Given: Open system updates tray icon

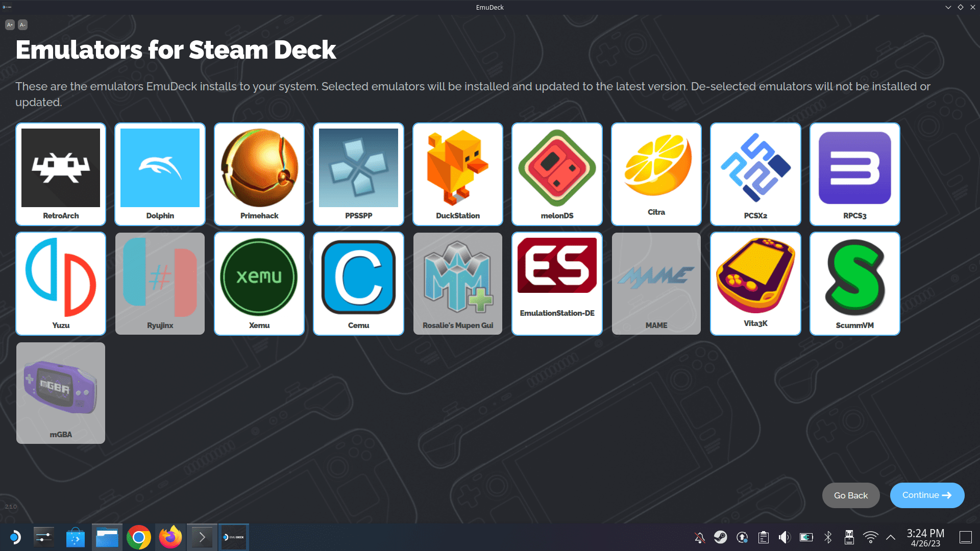Looking at the screenshot, I should [742, 537].
